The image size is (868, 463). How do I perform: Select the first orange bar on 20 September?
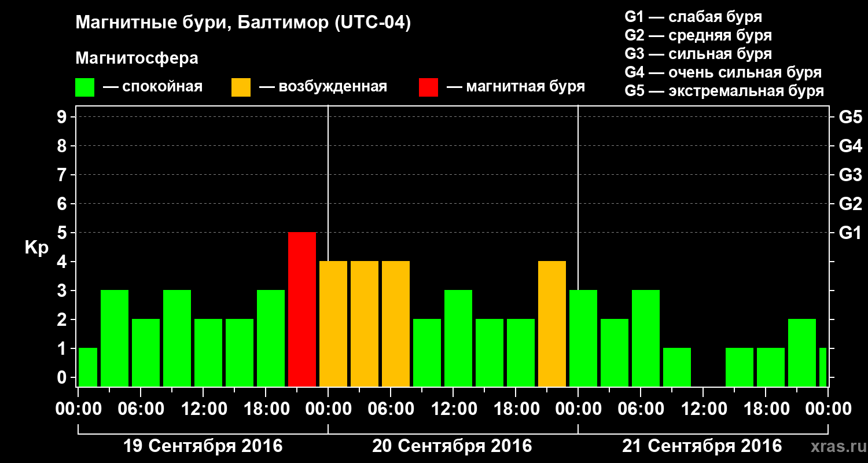click(333, 324)
